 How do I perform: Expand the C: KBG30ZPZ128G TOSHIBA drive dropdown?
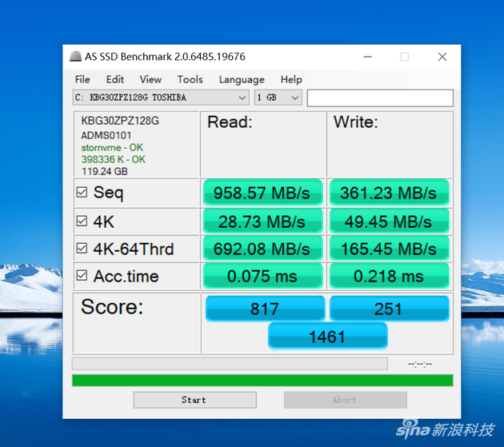tap(161, 98)
